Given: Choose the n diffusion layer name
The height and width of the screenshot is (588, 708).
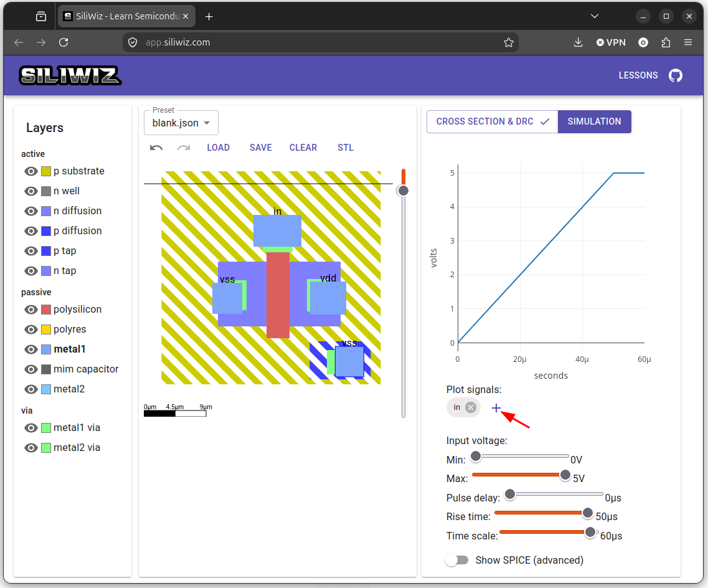Looking at the screenshot, I should [78, 211].
